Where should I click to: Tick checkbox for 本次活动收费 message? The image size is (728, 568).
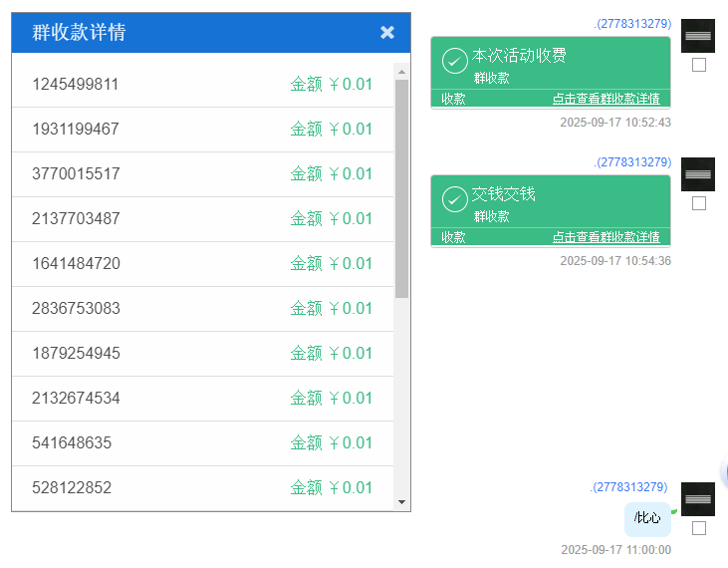(699, 65)
